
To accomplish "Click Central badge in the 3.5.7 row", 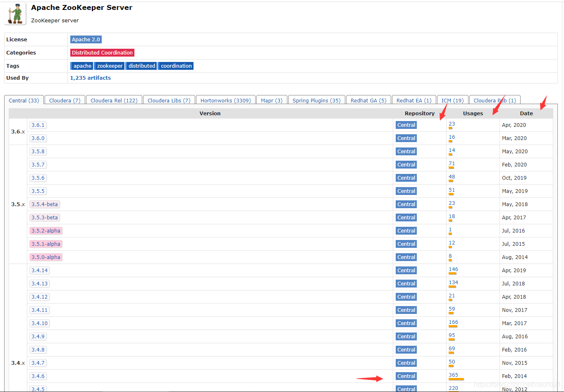I will 406,164.
